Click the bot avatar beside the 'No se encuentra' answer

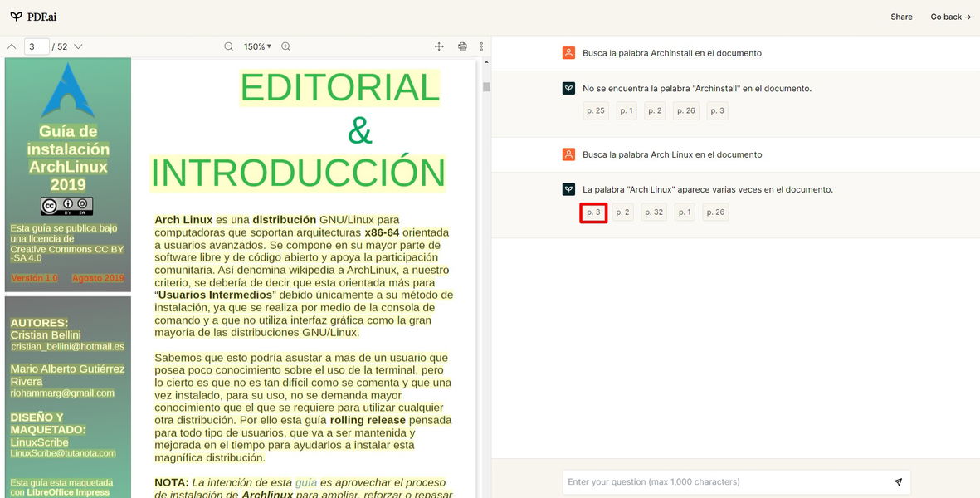(x=568, y=88)
